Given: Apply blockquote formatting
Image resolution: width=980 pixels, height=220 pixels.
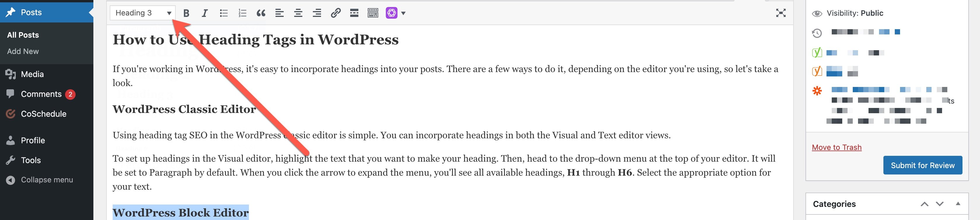Looking at the screenshot, I should [x=261, y=13].
